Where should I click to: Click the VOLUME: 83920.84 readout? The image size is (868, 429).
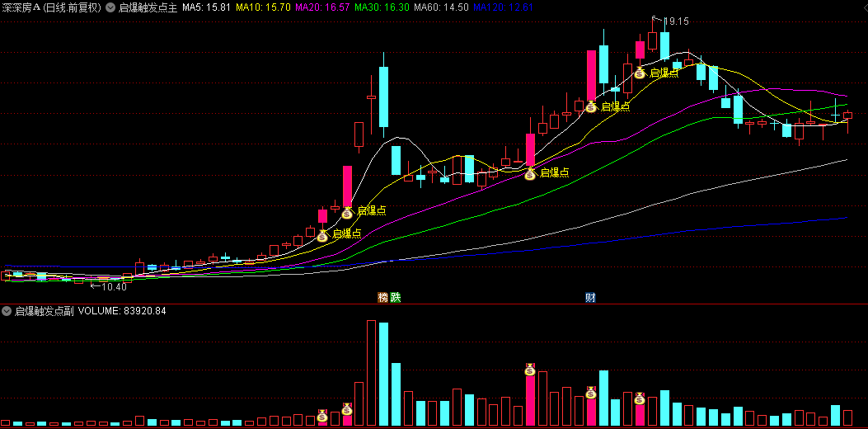click(x=122, y=311)
